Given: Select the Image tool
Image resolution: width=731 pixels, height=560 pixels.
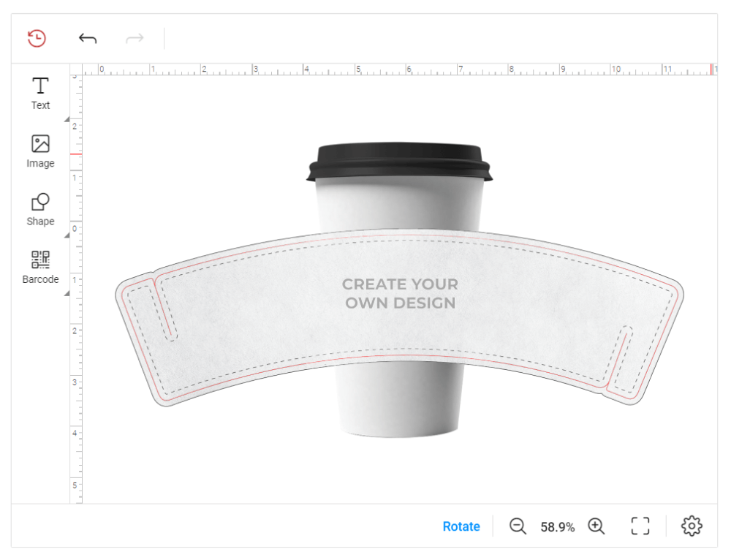Looking at the screenshot, I should tap(39, 152).
